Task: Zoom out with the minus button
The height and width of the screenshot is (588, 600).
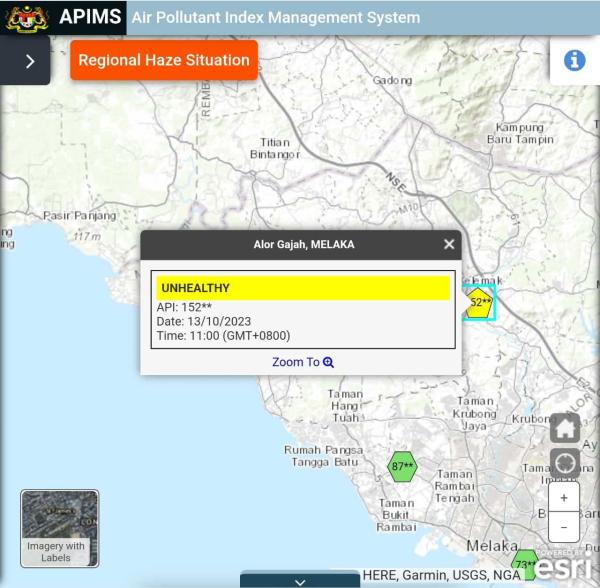Action: [564, 526]
